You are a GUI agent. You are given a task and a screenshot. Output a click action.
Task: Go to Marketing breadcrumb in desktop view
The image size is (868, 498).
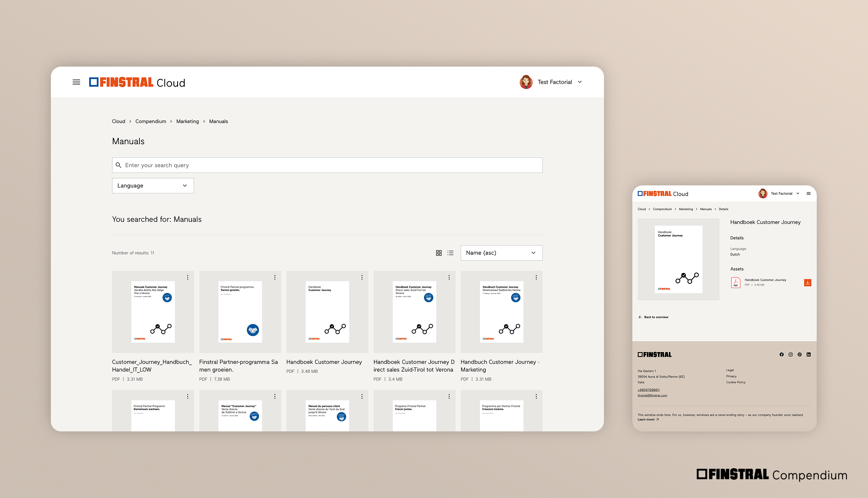coord(188,121)
